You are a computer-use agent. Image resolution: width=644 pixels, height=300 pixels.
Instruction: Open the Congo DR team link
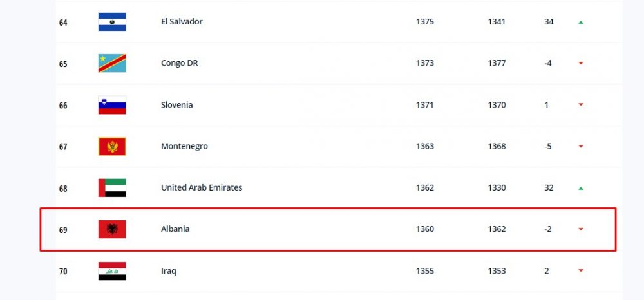tap(180, 63)
